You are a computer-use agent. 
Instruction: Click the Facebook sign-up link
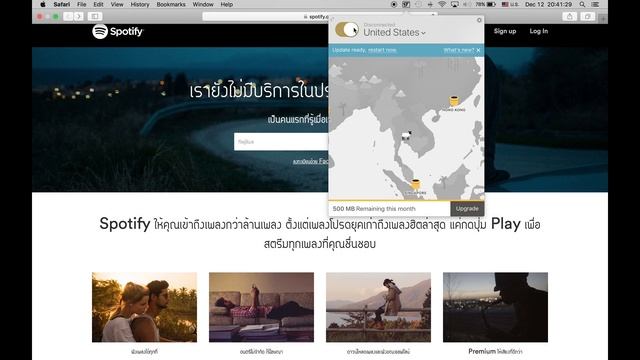(310, 162)
